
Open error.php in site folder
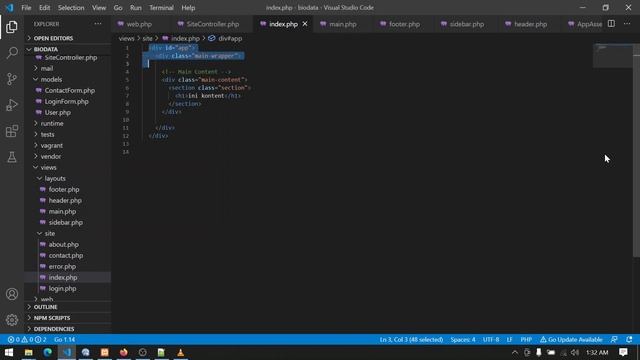(68, 267)
